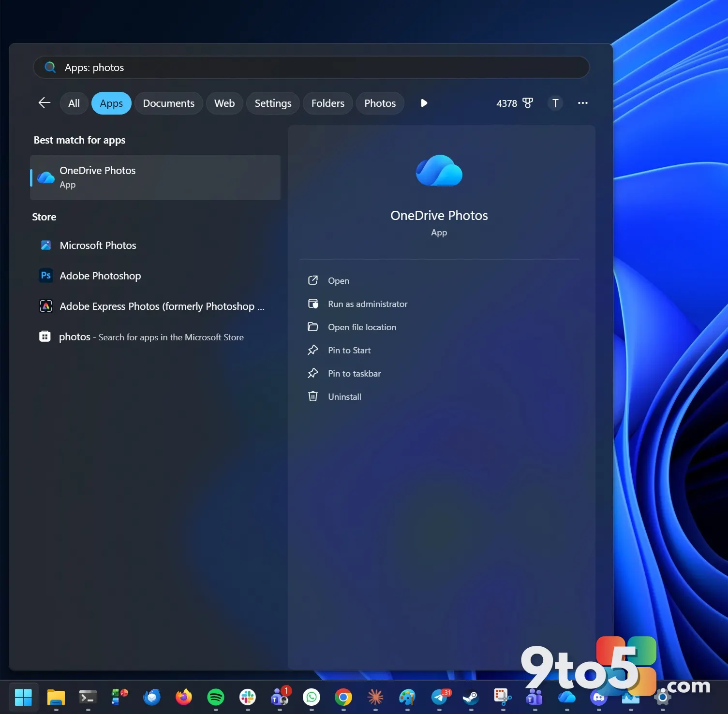Open the T account avatar
This screenshot has height=714, width=728.
[x=555, y=103]
